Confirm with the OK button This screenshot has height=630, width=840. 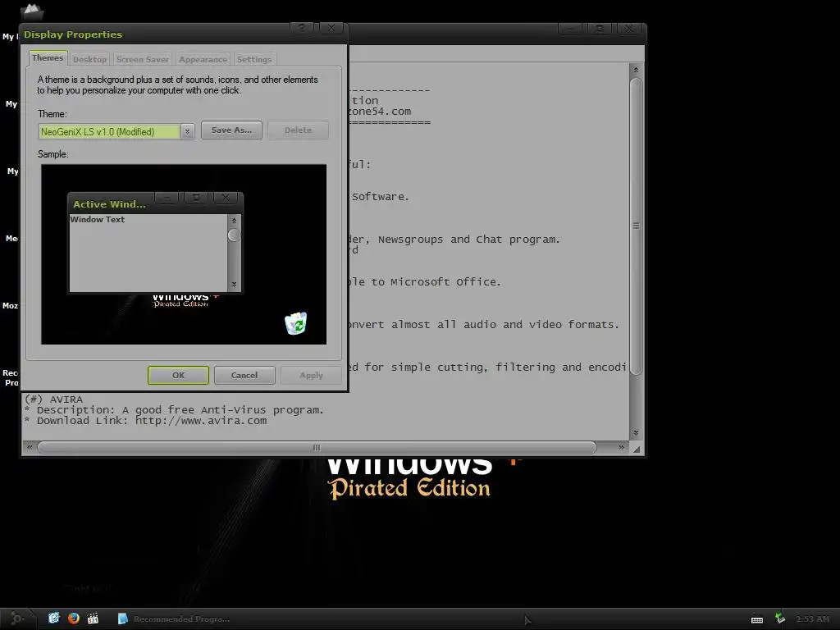(178, 375)
